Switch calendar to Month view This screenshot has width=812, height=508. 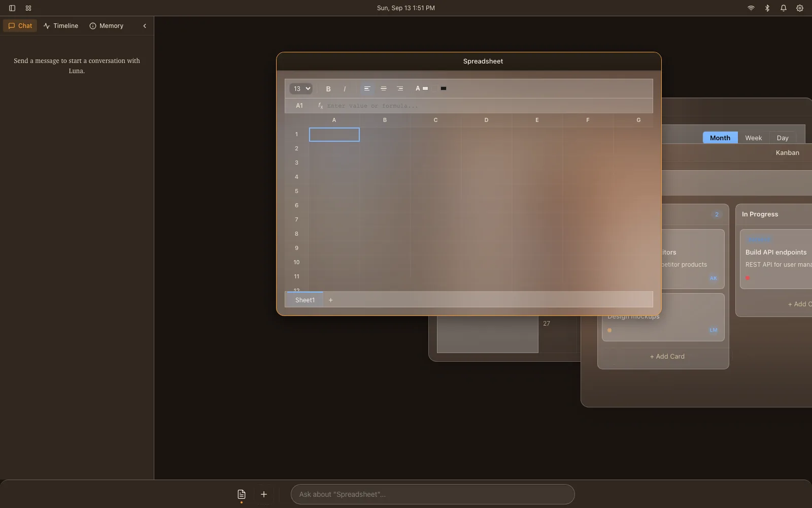click(x=720, y=138)
